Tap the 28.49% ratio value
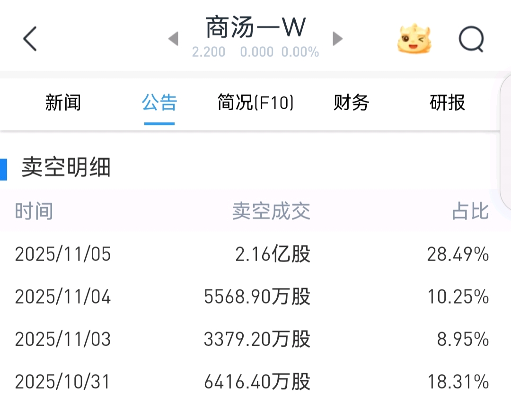The width and height of the screenshot is (511, 420). coord(458,254)
